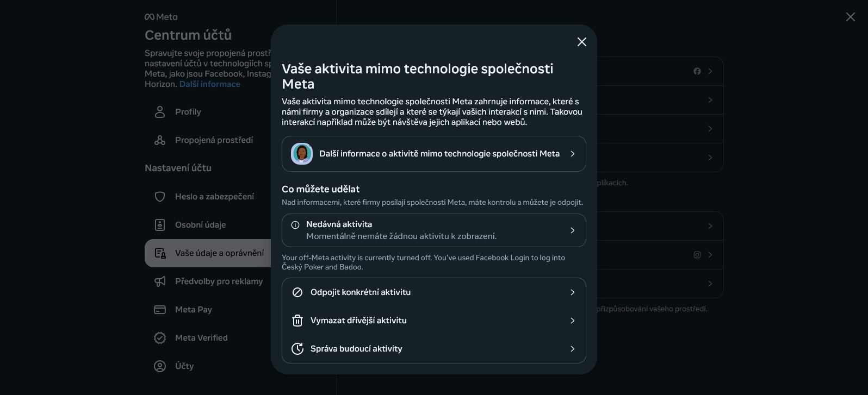Click the Meta Verified badge icon

point(160,338)
